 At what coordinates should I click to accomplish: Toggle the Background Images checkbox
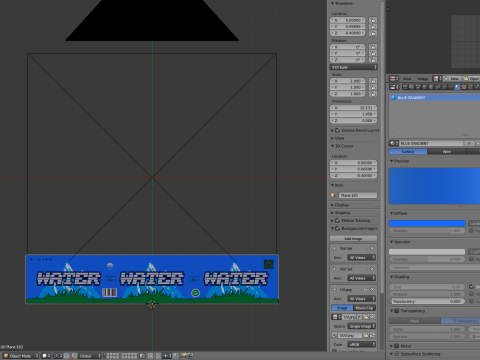[337, 228]
